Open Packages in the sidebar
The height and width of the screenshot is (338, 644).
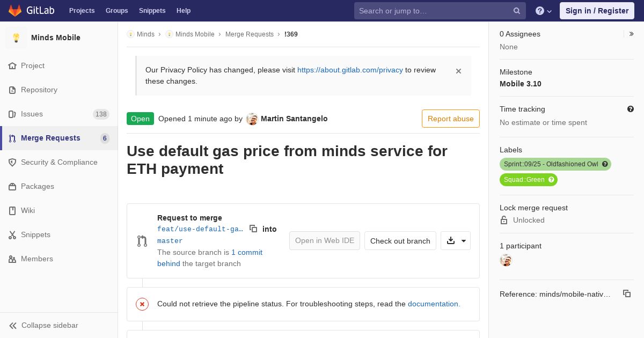click(x=58, y=186)
